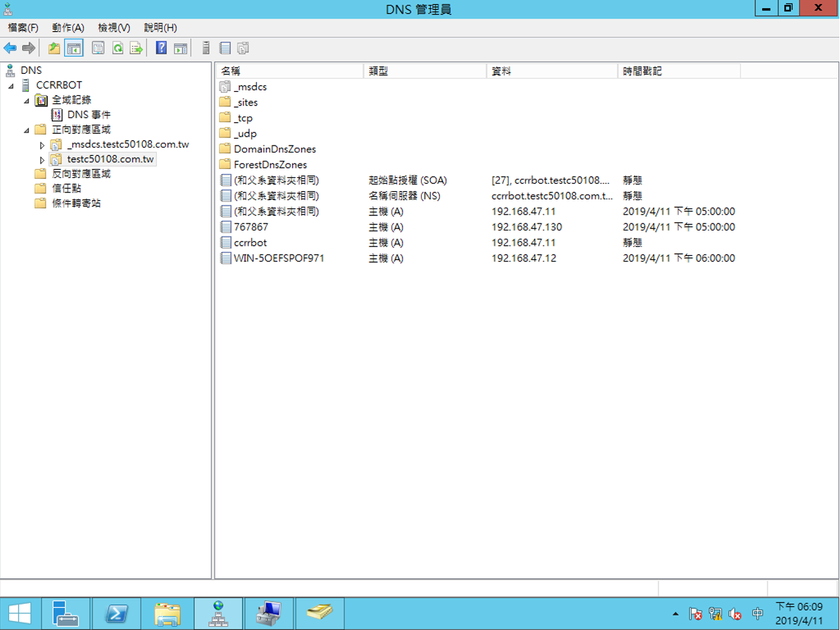Select the DomainDnsZones folder

point(275,149)
